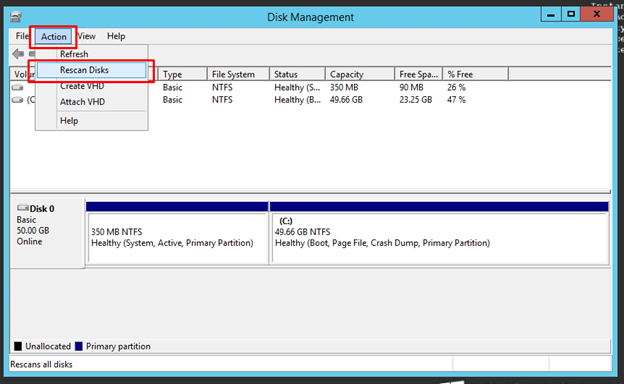Click the back arrow toolbar icon
This screenshot has width=624, height=384.
18,54
